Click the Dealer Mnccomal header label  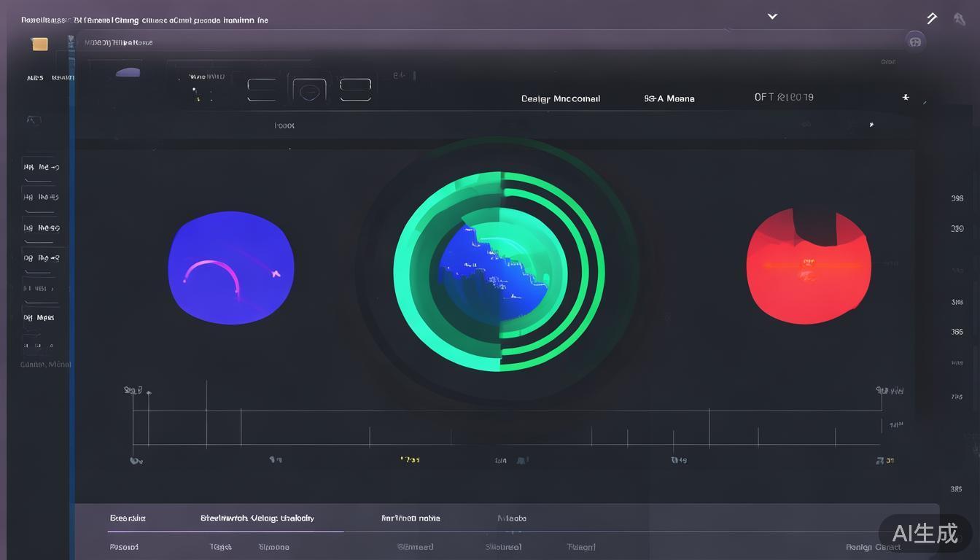pyautogui.click(x=560, y=98)
